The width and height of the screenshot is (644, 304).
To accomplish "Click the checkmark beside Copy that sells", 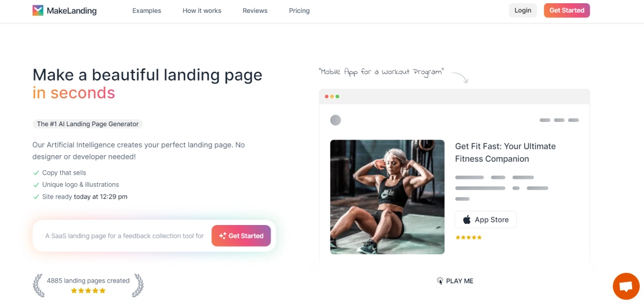I will [36, 173].
